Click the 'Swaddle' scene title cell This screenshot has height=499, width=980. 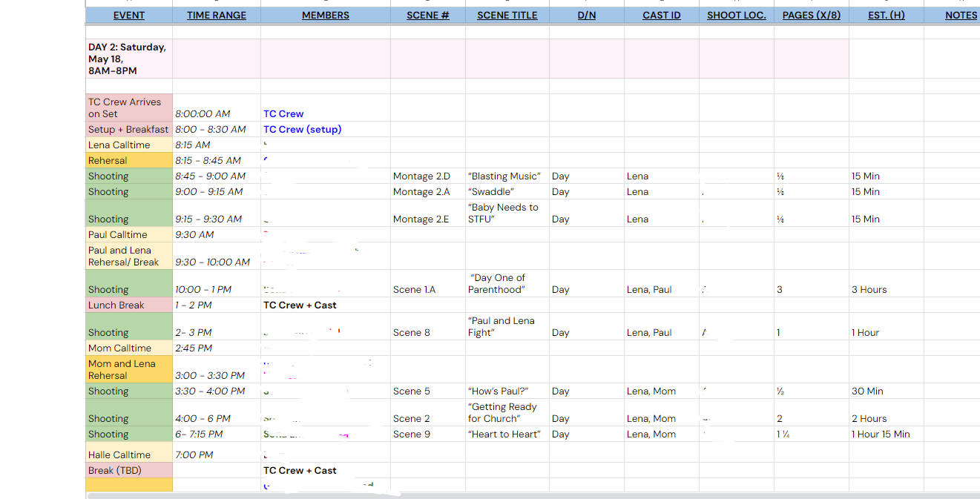pyautogui.click(x=507, y=191)
